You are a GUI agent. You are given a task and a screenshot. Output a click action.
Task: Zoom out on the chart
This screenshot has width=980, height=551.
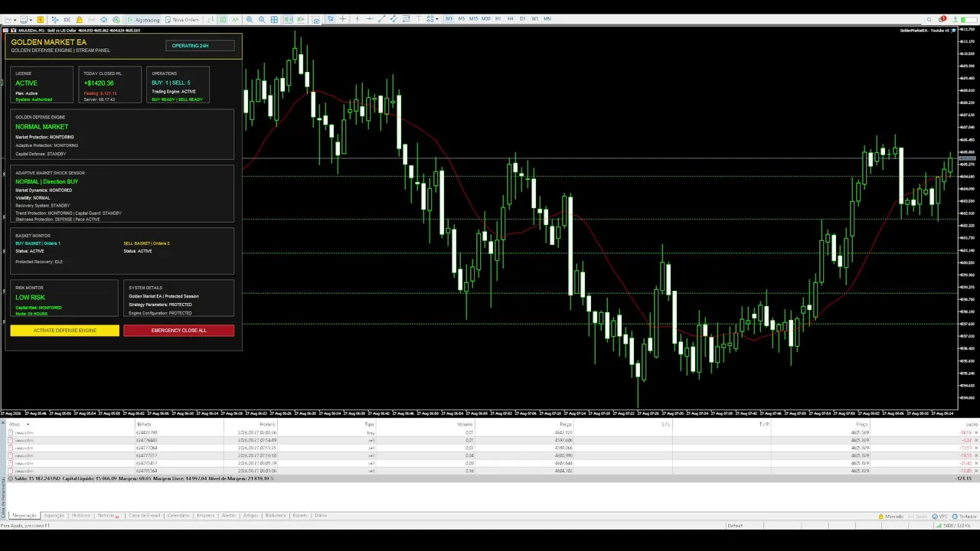(262, 19)
